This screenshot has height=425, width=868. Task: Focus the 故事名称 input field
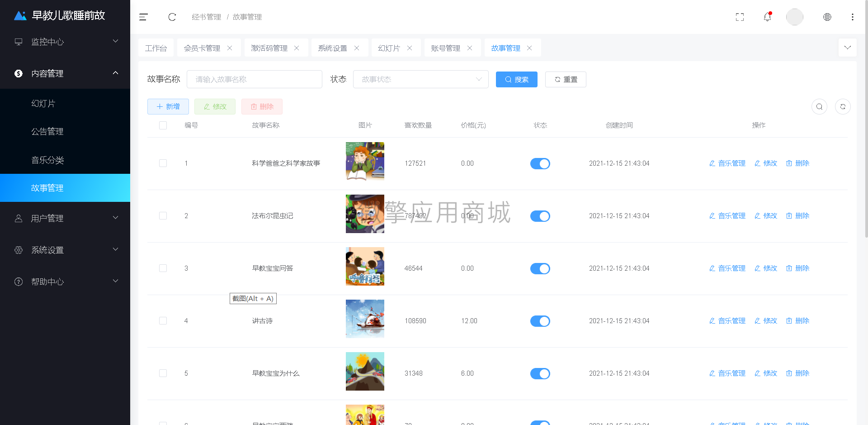pos(255,79)
